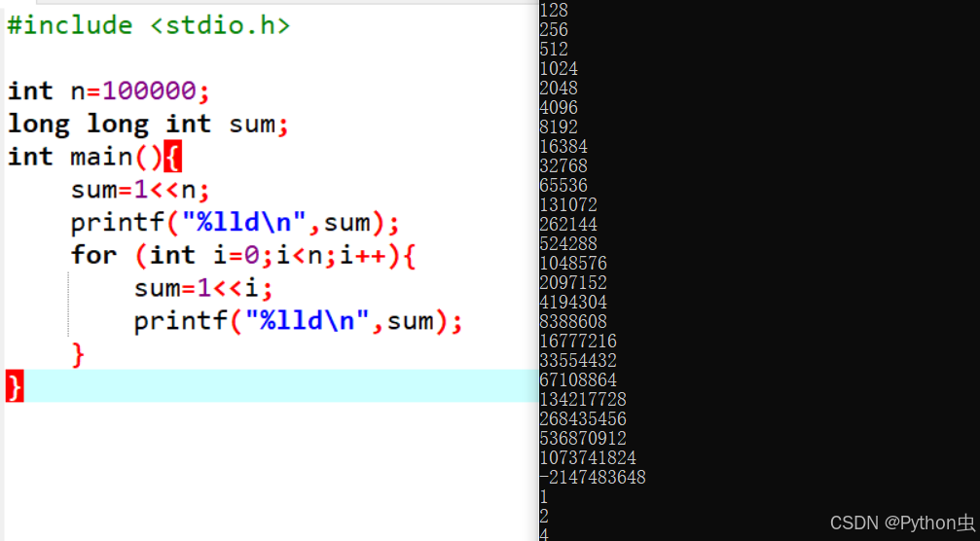Viewport: 980px width, 541px height.
Task: Click console line '2' near the bottom
Action: pos(544,516)
